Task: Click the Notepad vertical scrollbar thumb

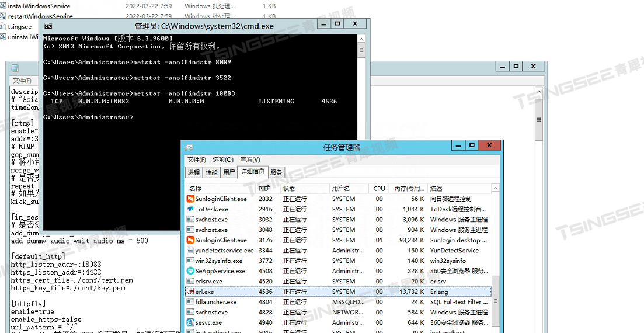Action: [x=539, y=119]
